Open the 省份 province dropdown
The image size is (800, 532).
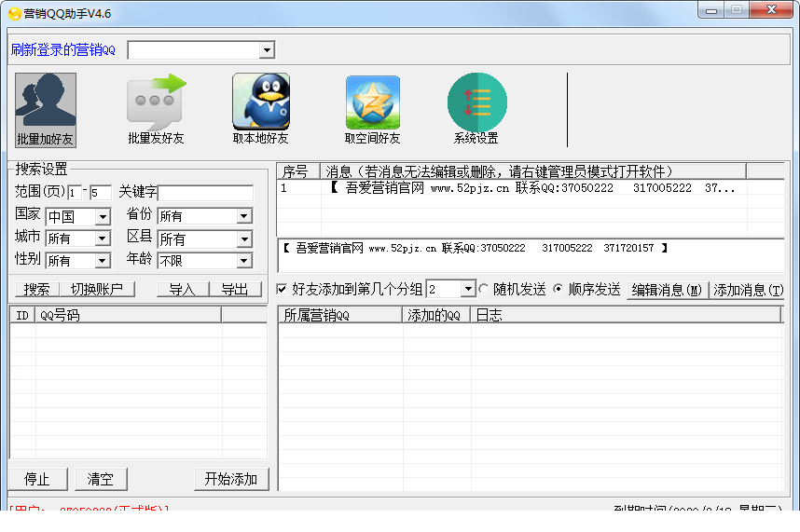(244, 216)
